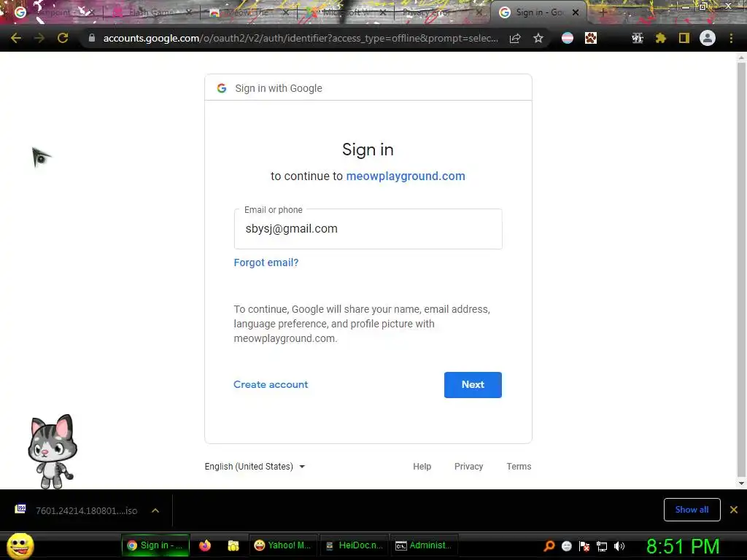Click Create account
The width and height of the screenshot is (747, 560).
271,385
